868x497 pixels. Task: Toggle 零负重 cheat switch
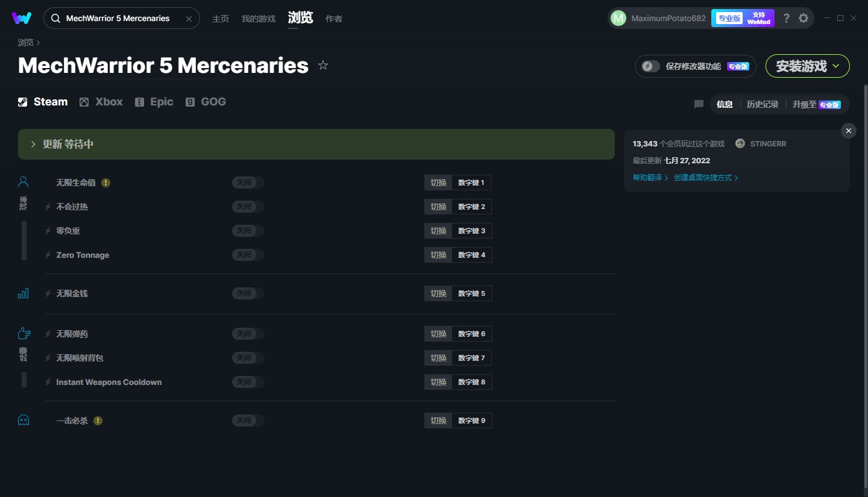point(248,231)
